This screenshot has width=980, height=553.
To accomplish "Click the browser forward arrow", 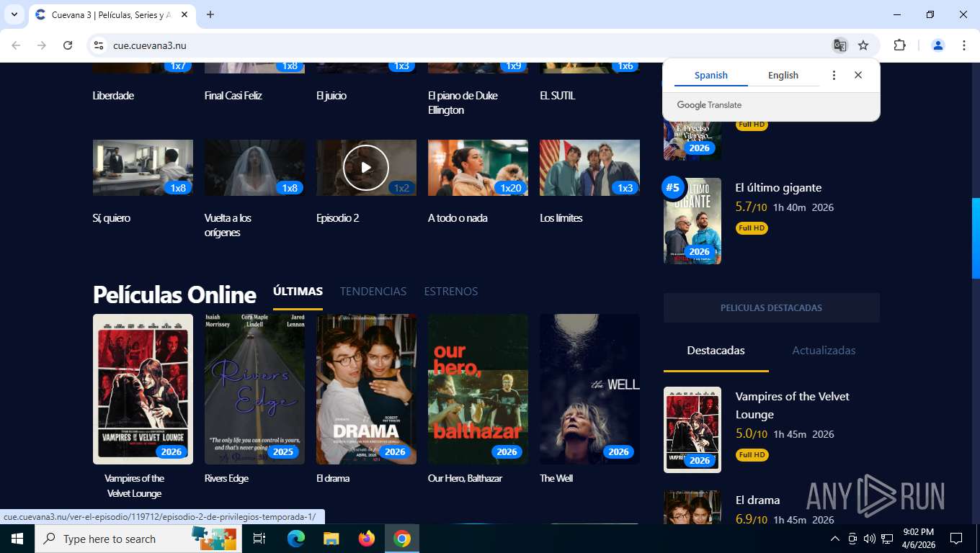I will (42, 45).
